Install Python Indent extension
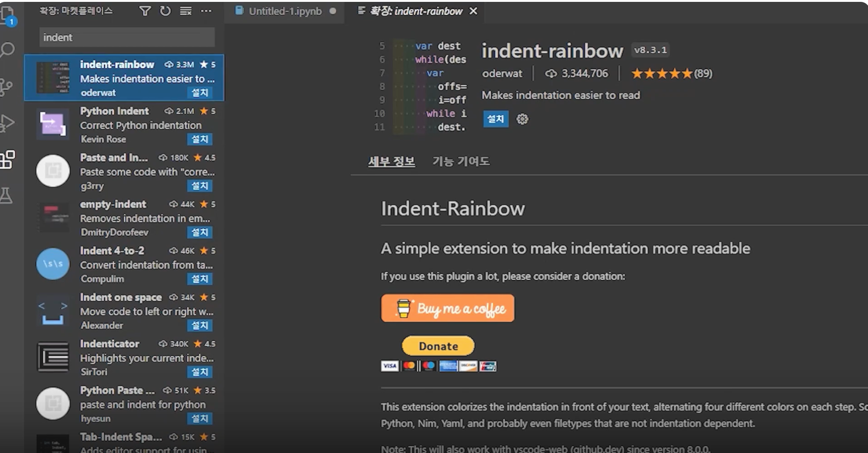 coord(199,139)
